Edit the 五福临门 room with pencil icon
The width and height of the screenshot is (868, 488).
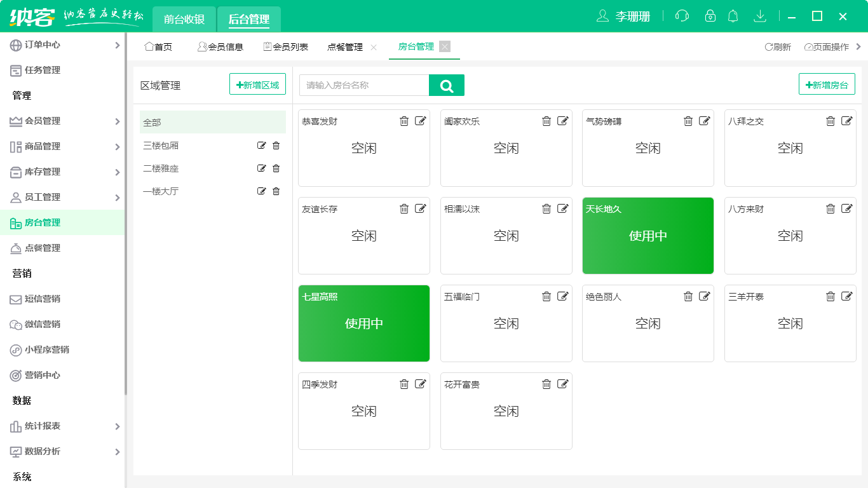pyautogui.click(x=562, y=295)
